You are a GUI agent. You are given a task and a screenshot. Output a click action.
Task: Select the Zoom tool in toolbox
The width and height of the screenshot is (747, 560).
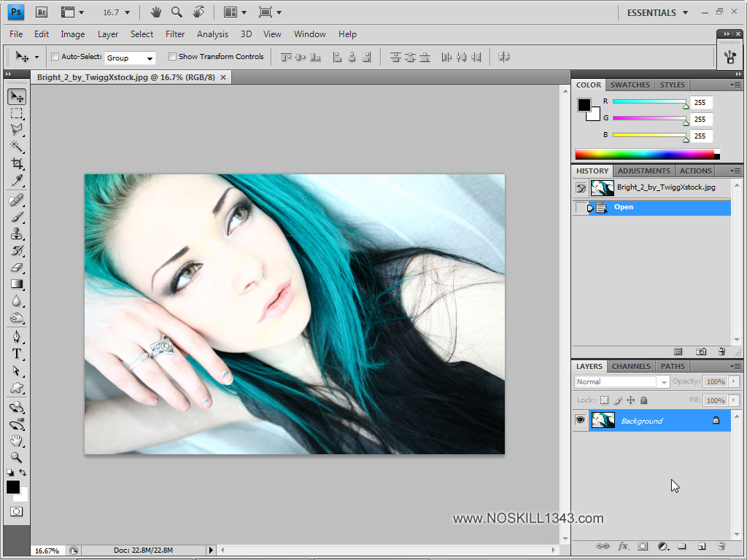pos(17,457)
